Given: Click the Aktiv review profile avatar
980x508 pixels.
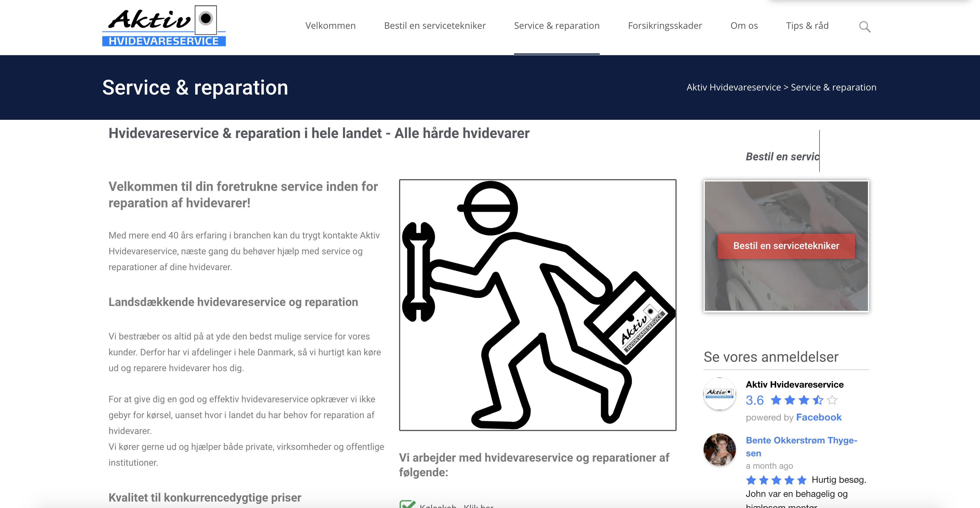Looking at the screenshot, I should pos(719,393).
